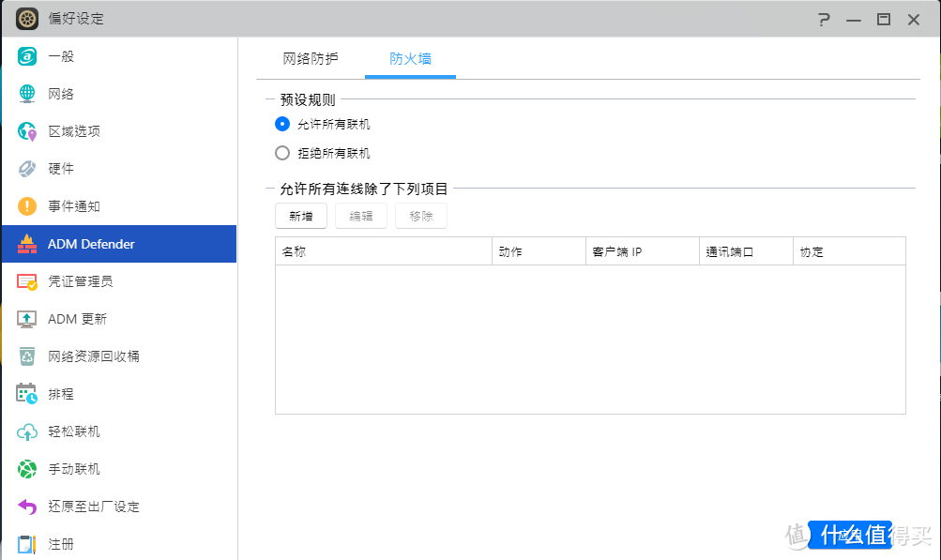The image size is (941, 560).
Task: Select 允许所有联机 radio button
Action: tap(282, 124)
